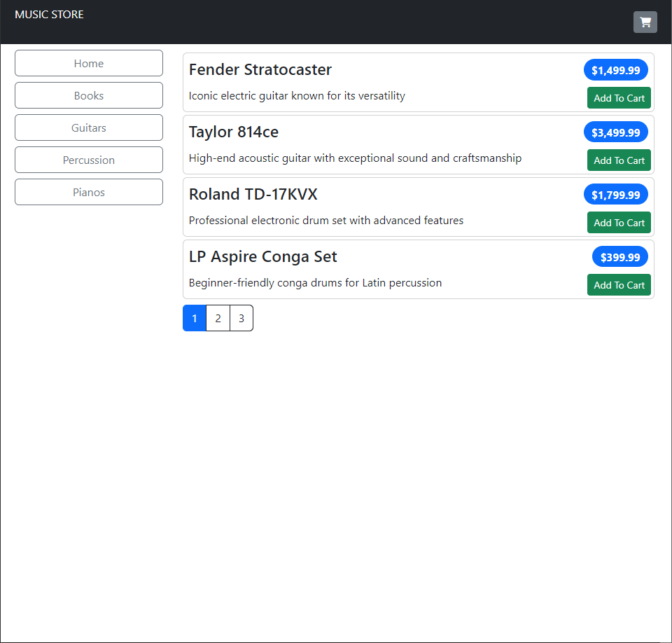This screenshot has height=643, width=672.
Task: Add Roland TD-17KVX to cart
Action: pos(619,223)
